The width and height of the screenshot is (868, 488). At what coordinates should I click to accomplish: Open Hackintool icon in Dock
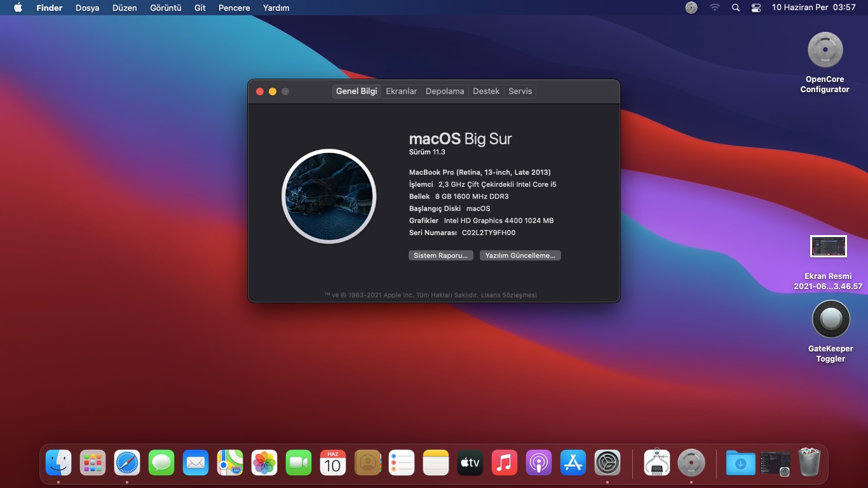pos(657,463)
